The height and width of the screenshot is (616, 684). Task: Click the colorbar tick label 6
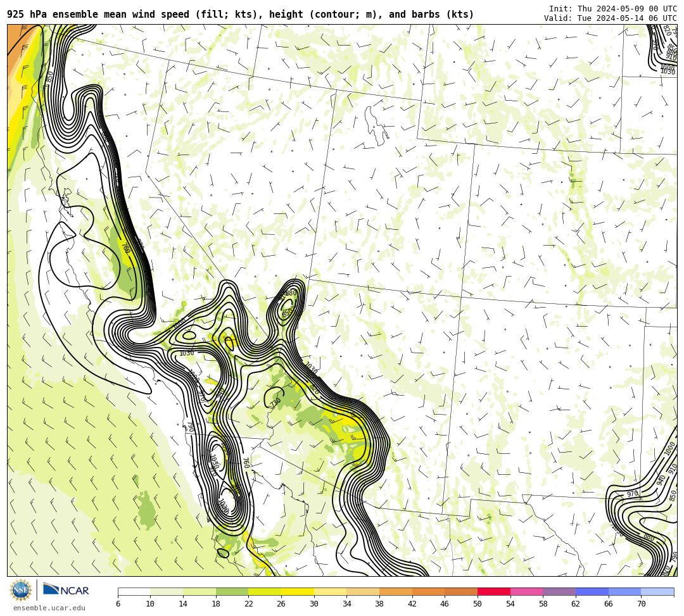point(118,604)
